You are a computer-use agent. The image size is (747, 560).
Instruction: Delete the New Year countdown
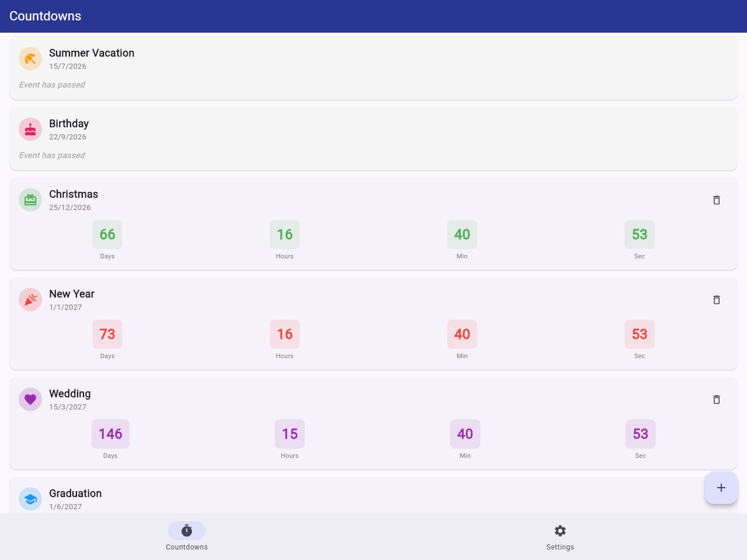pyautogui.click(x=717, y=300)
